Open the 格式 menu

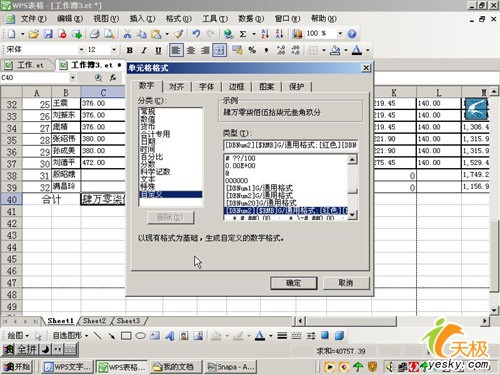point(178,19)
